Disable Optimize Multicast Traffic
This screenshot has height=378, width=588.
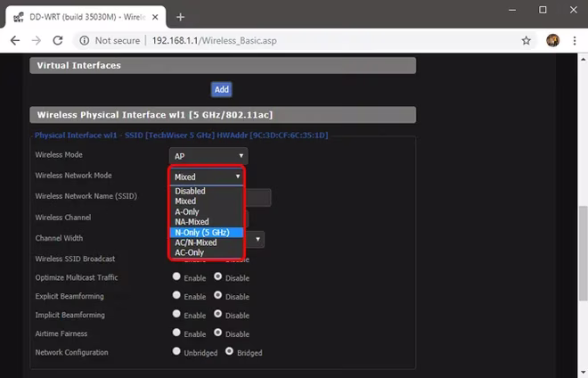point(218,276)
